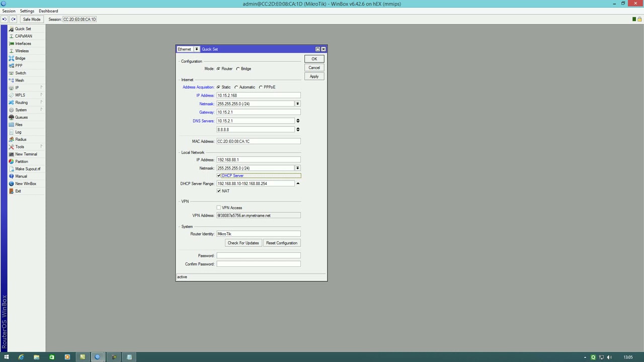Toggle Safe Mode

32,19
